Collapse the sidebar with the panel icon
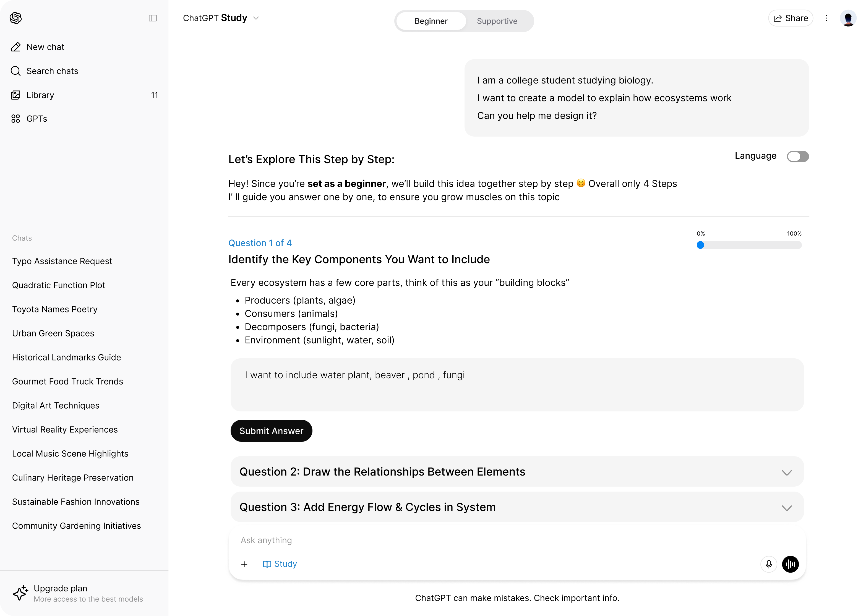 pyautogui.click(x=153, y=18)
